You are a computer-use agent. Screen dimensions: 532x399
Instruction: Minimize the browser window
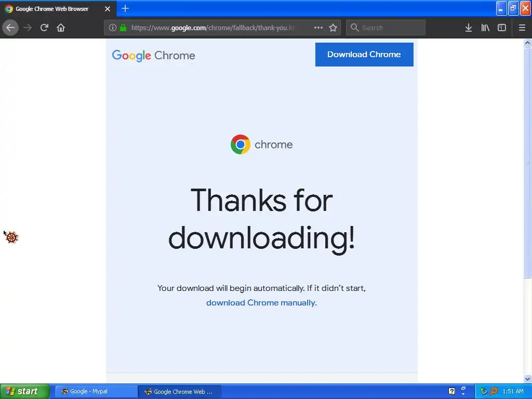tap(501, 8)
